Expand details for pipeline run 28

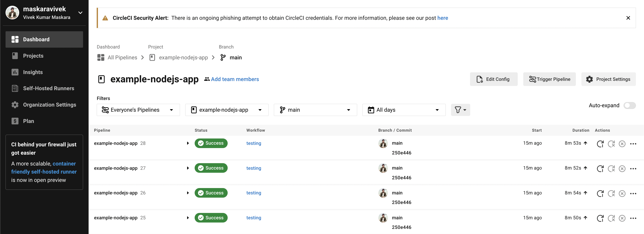(x=188, y=143)
